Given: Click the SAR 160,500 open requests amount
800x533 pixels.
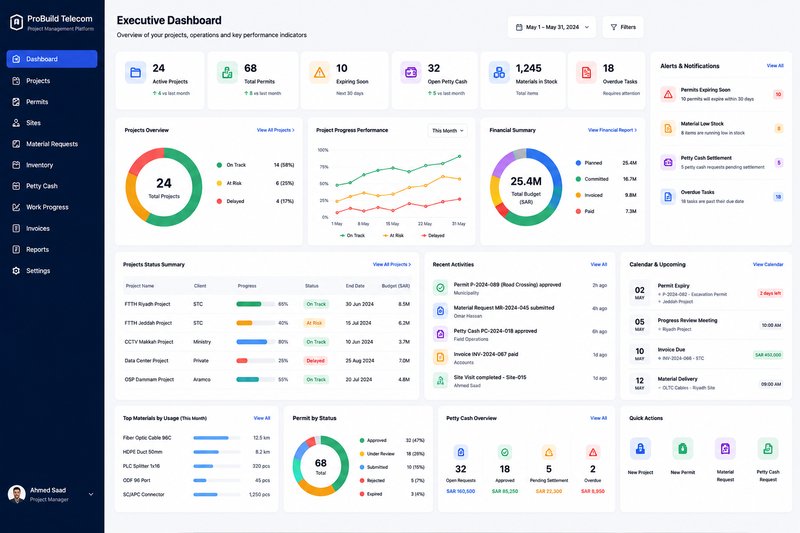Looking at the screenshot, I should click(x=461, y=491).
